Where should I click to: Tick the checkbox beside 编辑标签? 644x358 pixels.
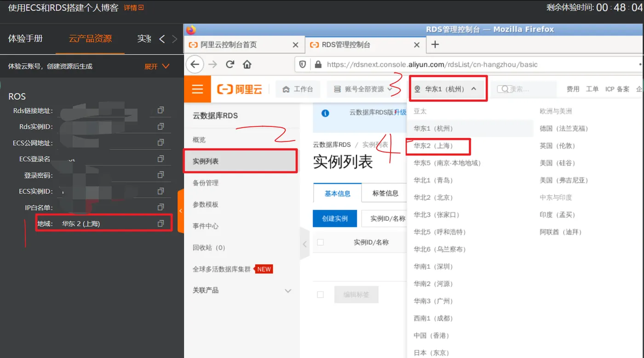point(321,294)
